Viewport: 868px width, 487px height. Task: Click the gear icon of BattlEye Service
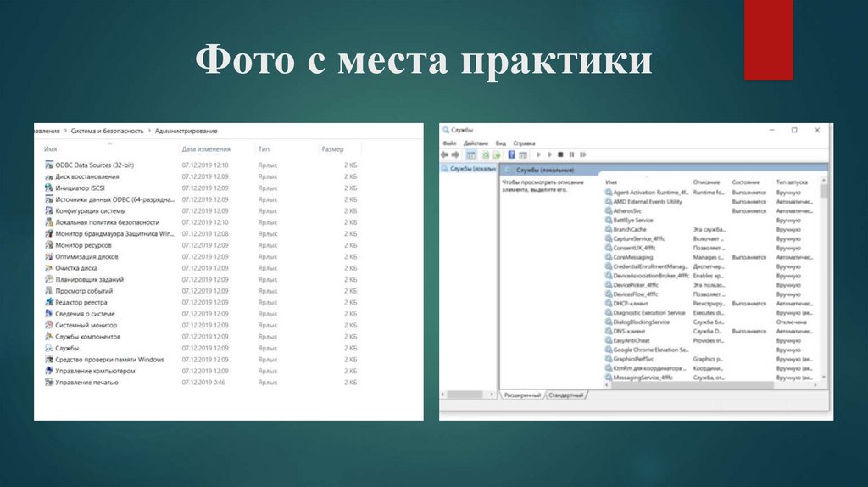point(609,220)
